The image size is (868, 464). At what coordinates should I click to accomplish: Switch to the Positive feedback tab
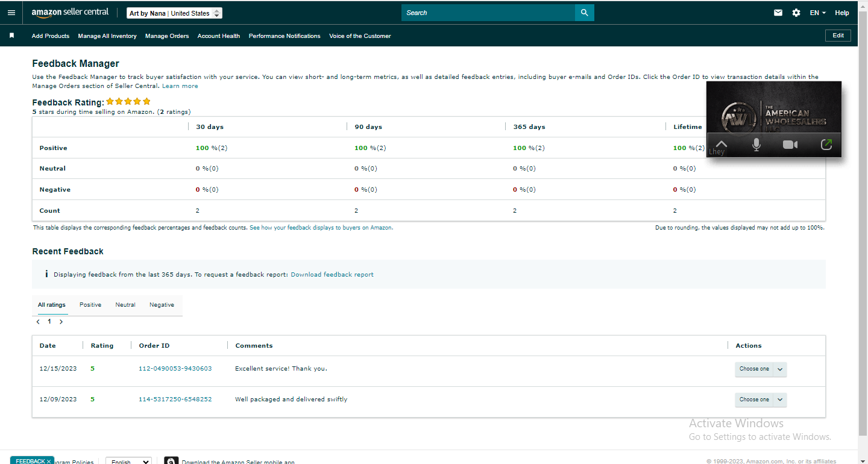(90, 305)
